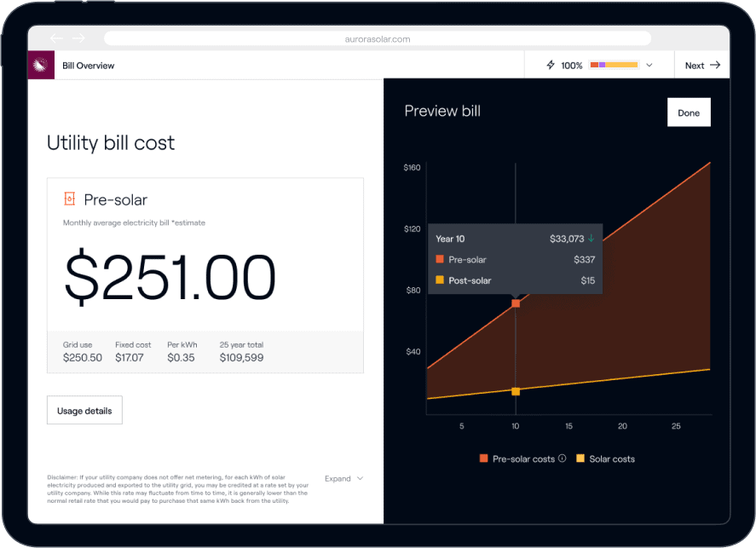
Task: Click the Fixed cost value $17.07
Action: pyautogui.click(x=130, y=358)
